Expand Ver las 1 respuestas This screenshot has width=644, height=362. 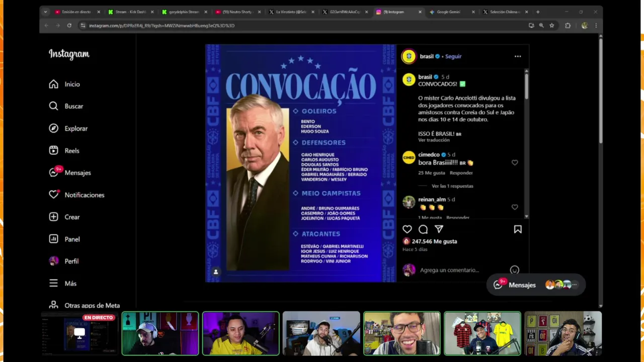(x=452, y=186)
